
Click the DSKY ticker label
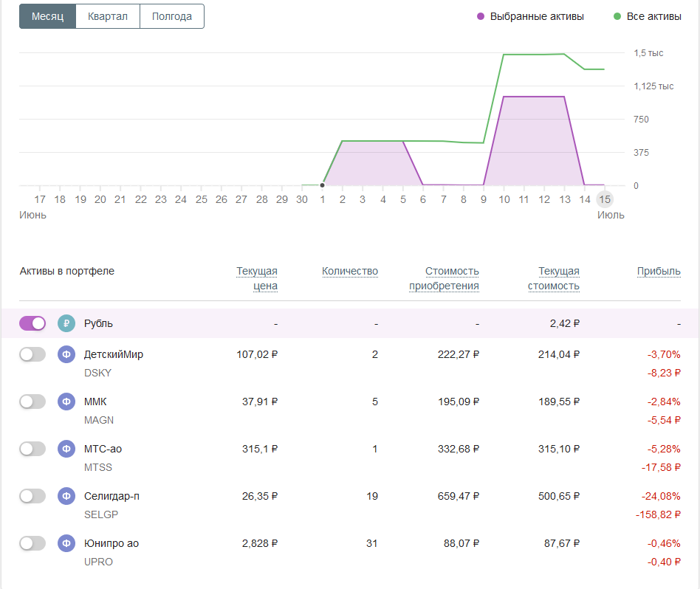(x=97, y=373)
